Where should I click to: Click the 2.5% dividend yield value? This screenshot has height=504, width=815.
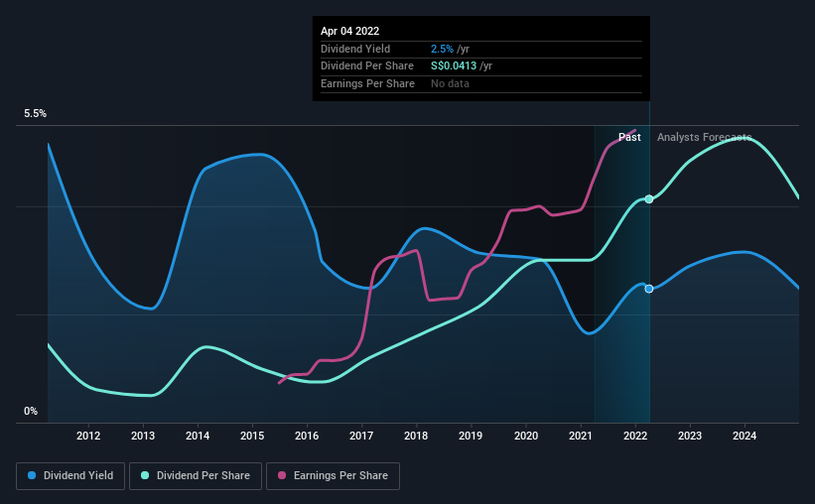[x=442, y=49]
